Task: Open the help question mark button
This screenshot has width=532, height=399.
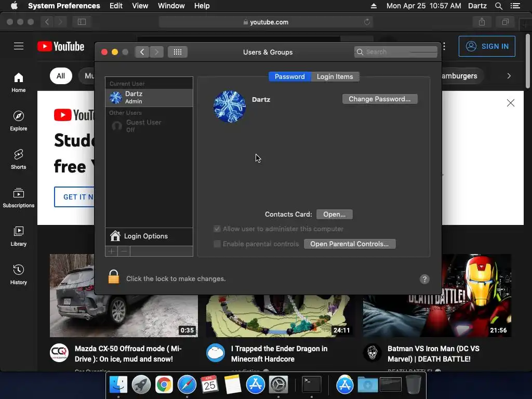Action: click(x=424, y=279)
